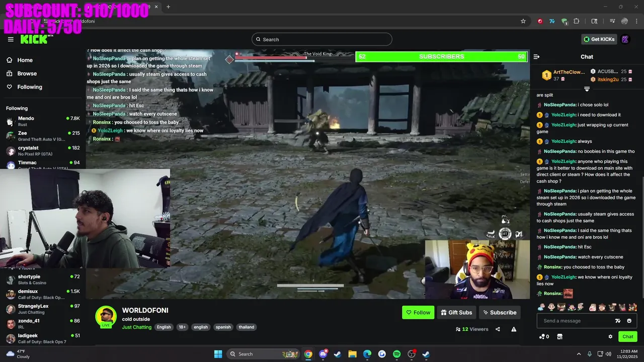Open zondo_41 channel in sidebar
Viewport: 644px width, 362px height.
tap(43, 323)
